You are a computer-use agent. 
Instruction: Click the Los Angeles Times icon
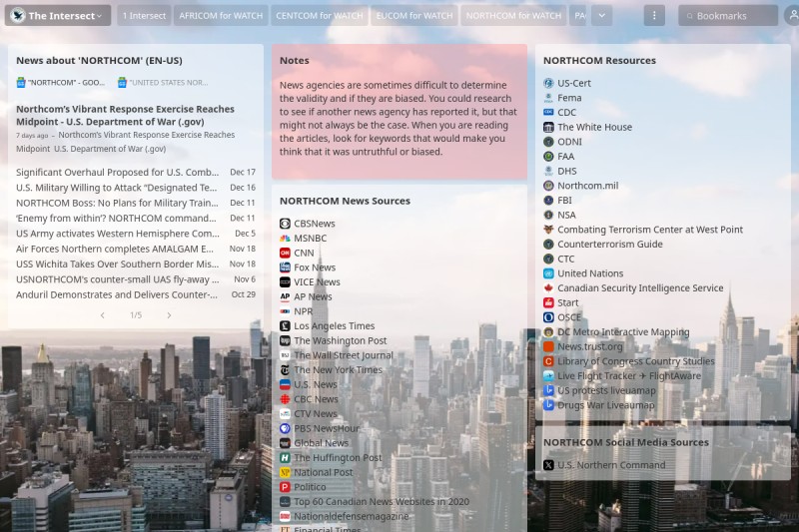pyautogui.click(x=285, y=325)
